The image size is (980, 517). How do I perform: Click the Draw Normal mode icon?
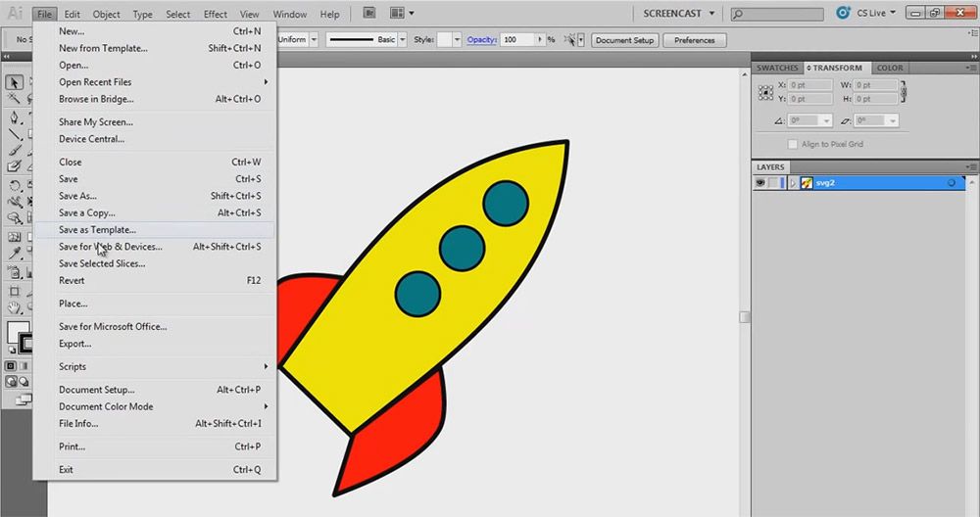[x=11, y=382]
